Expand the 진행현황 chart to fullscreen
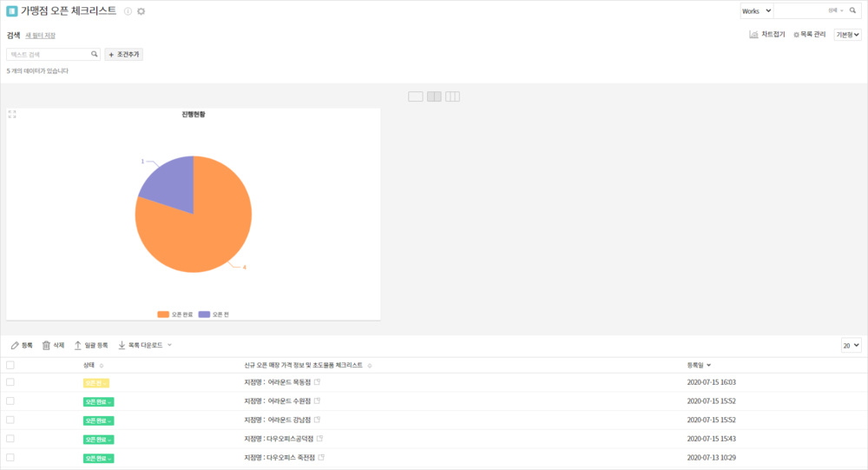Viewport: 868px width, 470px height. [12, 114]
